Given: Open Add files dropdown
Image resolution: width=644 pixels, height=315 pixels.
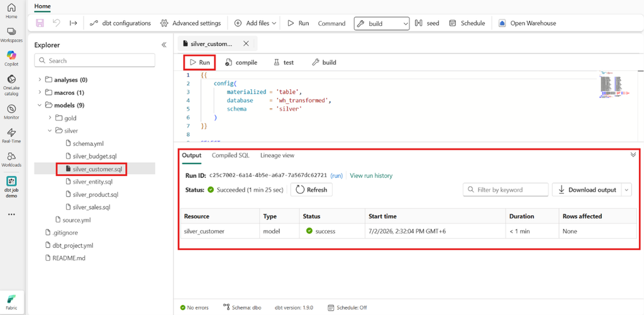Looking at the screenshot, I should [255, 23].
